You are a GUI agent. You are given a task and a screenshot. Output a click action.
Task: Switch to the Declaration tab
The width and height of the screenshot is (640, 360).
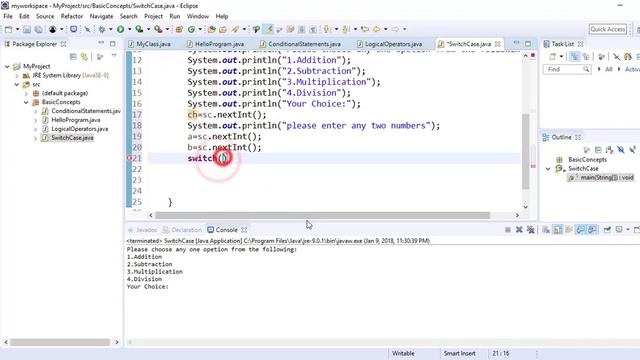pyautogui.click(x=182, y=230)
